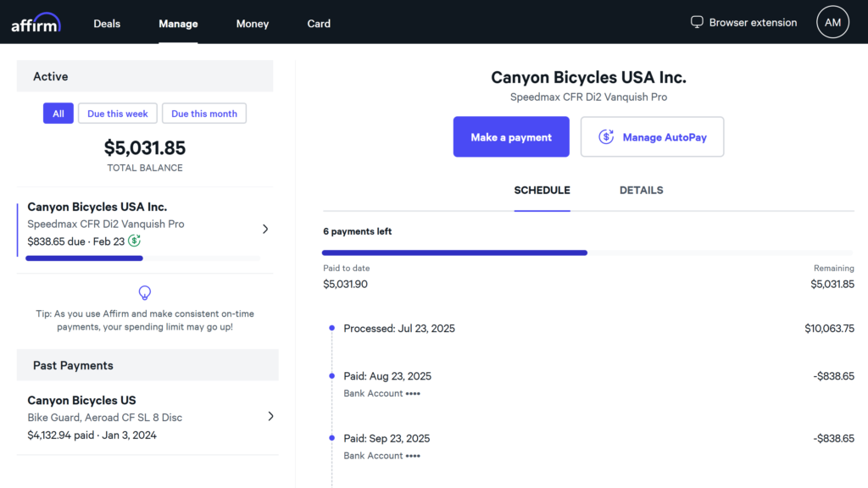Select the All filter
This screenshot has height=488, width=868.
58,114
